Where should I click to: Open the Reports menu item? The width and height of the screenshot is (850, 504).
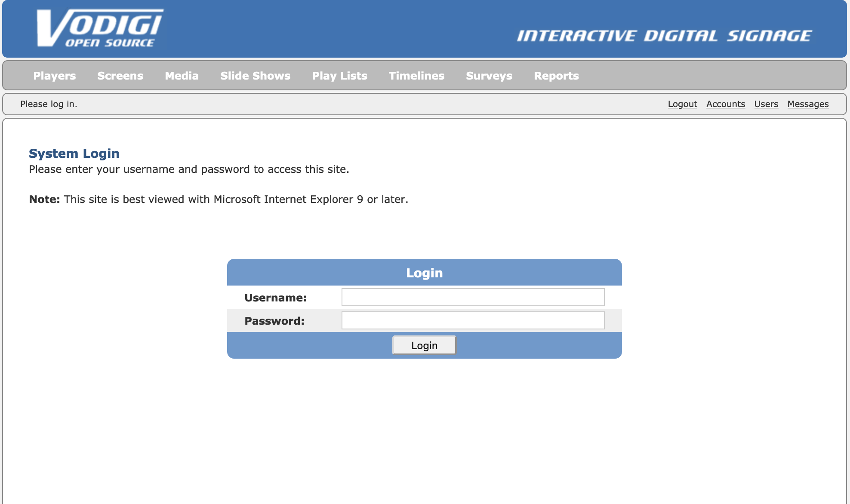(556, 76)
